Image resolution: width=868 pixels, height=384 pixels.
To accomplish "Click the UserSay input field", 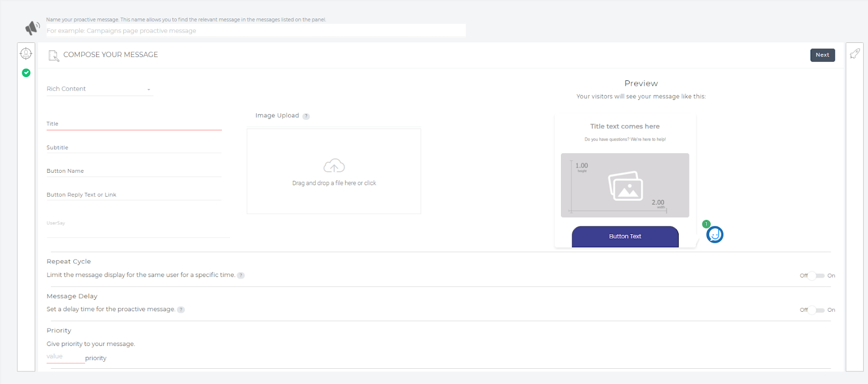I will 138,228.
